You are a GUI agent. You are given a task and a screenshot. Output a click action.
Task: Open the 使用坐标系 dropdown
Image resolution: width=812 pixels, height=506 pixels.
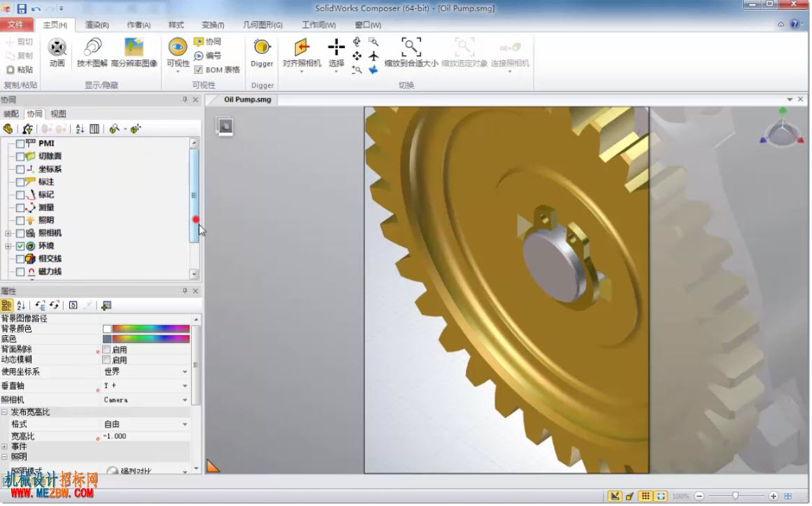click(x=185, y=372)
